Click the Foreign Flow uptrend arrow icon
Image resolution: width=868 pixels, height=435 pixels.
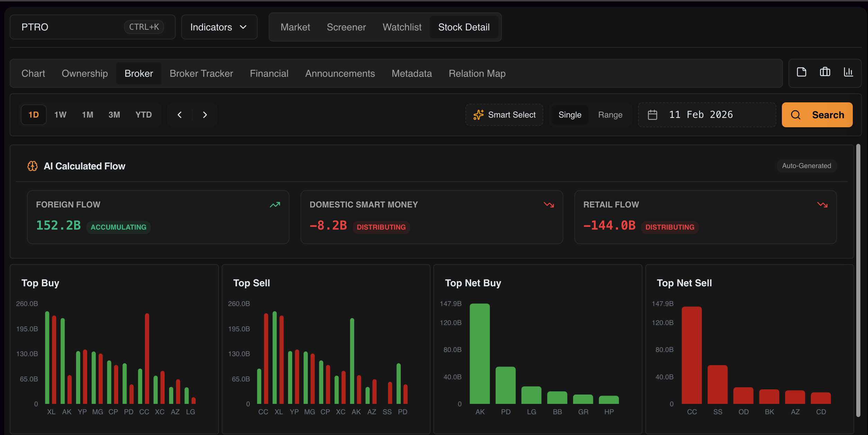pos(275,205)
